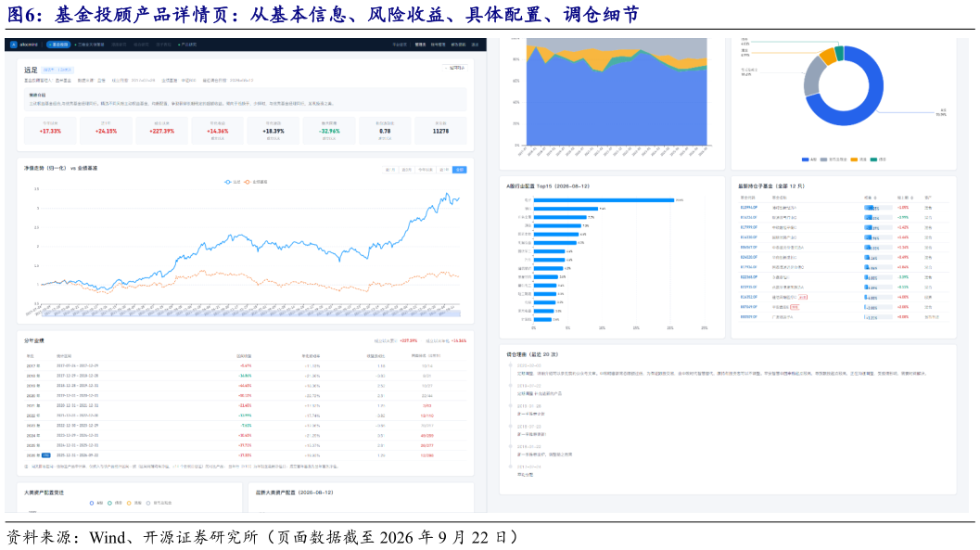Image resolution: width=980 pixels, height=550 pixels.
Task: Toggle the 业绩基准 series in line chart legend
Action: pos(256,182)
